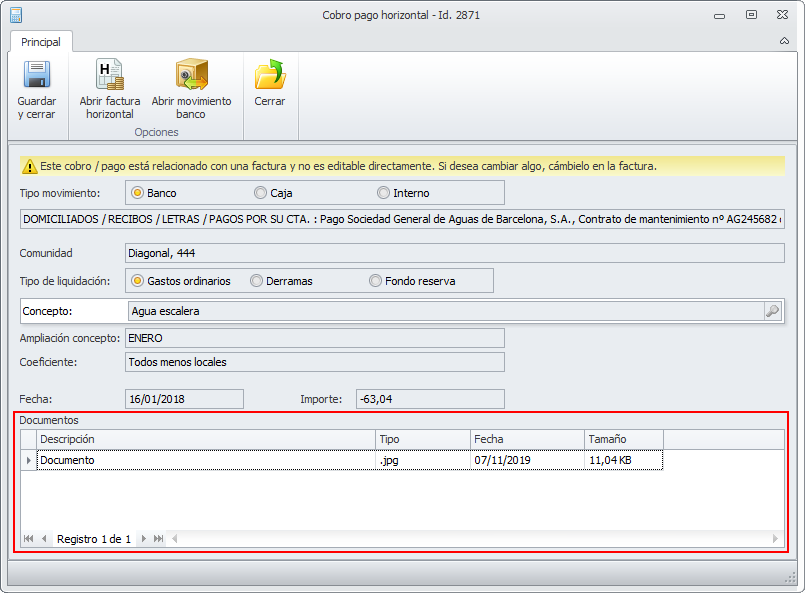The width and height of the screenshot is (805, 593).
Task: Go to first record in Documentos navigator
Action: coord(28,539)
